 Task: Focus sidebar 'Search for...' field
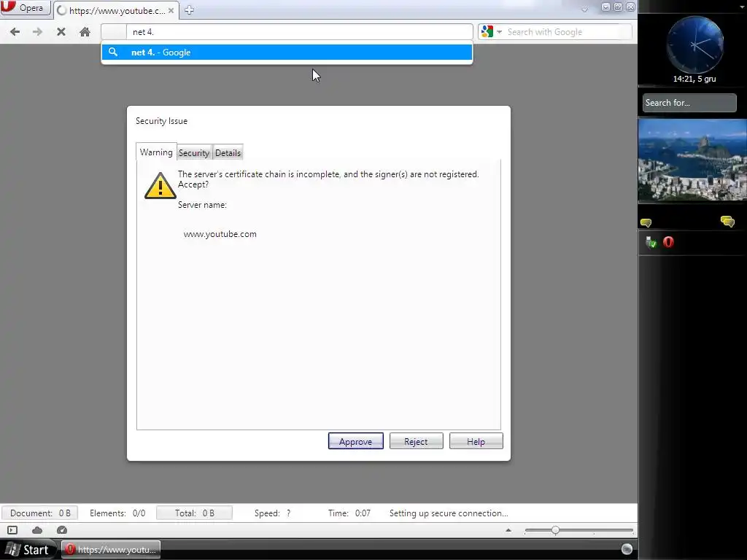coord(689,103)
